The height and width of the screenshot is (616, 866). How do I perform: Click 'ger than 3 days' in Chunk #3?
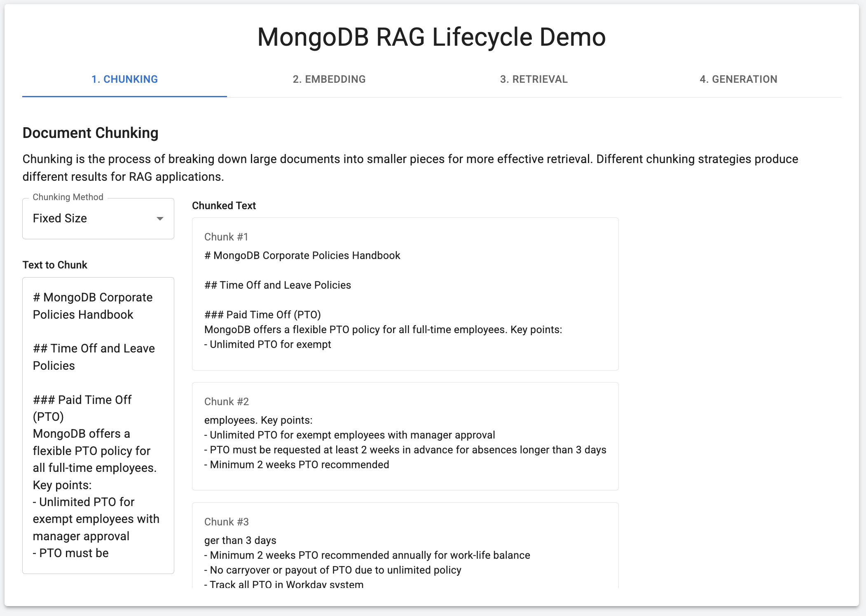coord(240,540)
